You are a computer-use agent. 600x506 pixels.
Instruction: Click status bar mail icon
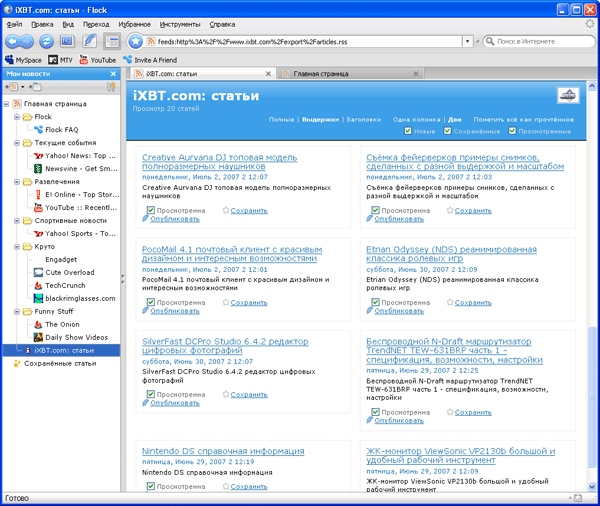[578, 498]
